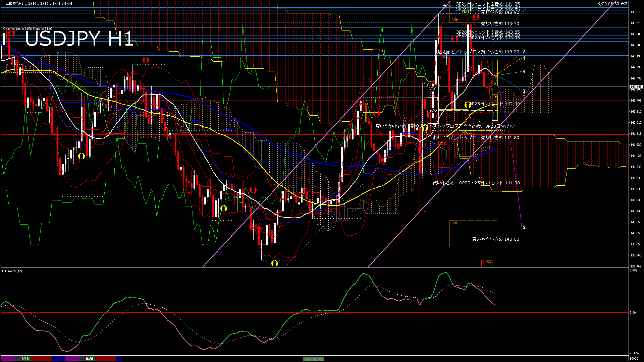
Task: Click the 143.970 price axis label
Action: pos(636,12)
